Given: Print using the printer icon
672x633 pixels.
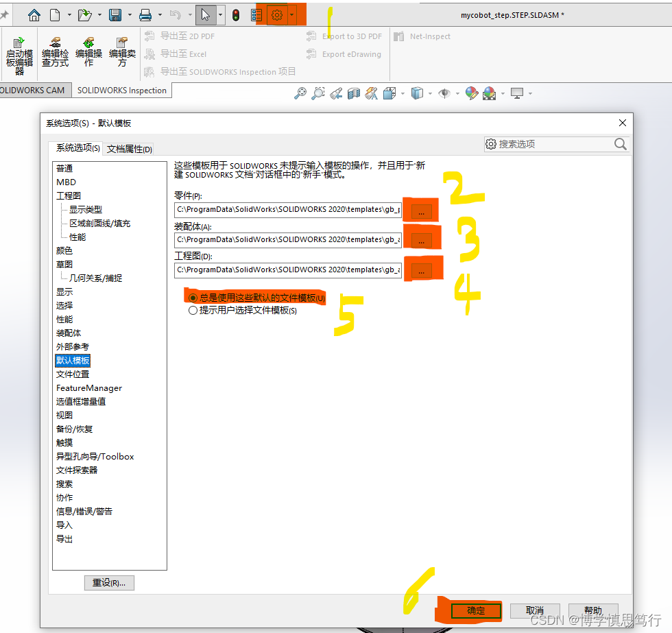Looking at the screenshot, I should [x=145, y=15].
